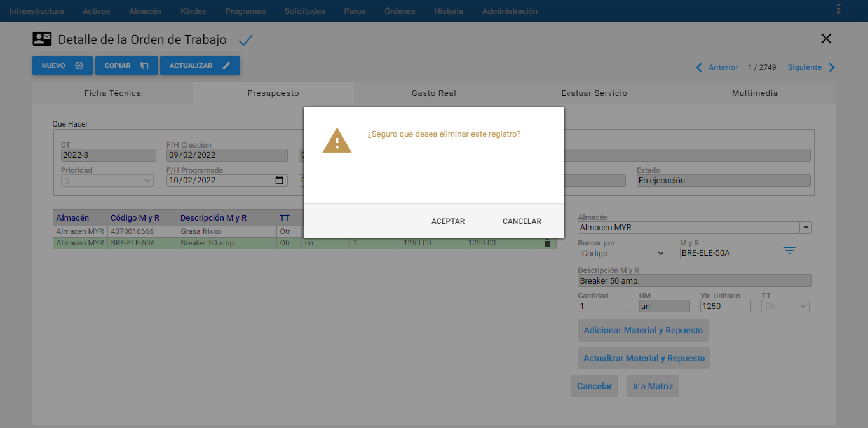The image size is (868, 428).
Task: Click the left chevron navigation arrow
Action: [x=700, y=67]
